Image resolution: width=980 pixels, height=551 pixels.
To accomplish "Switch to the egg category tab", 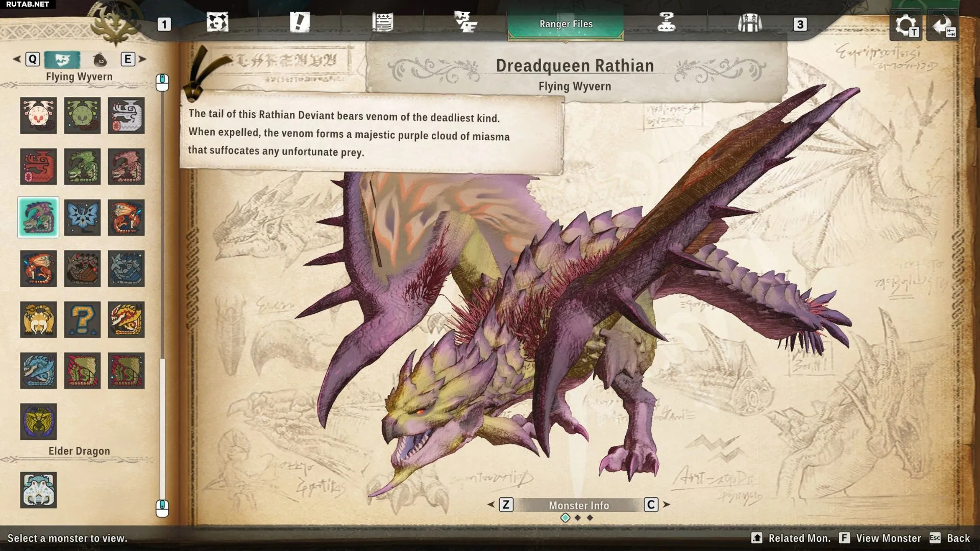I will click(x=100, y=60).
